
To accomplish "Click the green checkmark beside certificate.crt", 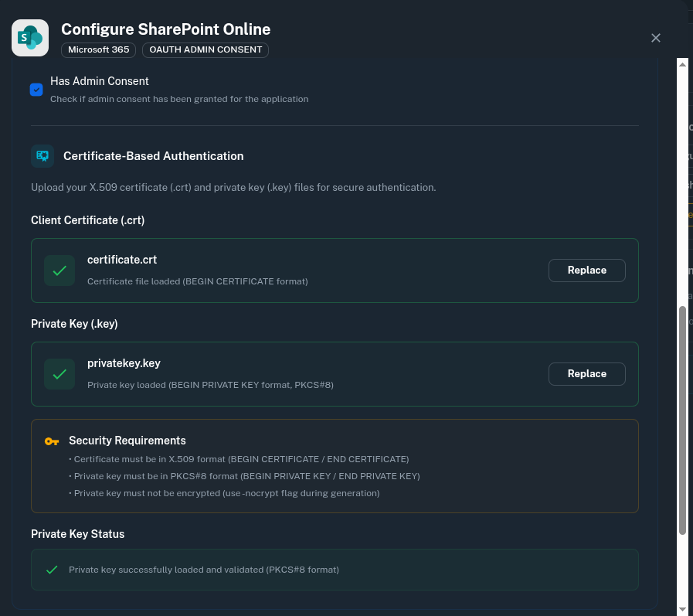I will [x=59, y=271].
